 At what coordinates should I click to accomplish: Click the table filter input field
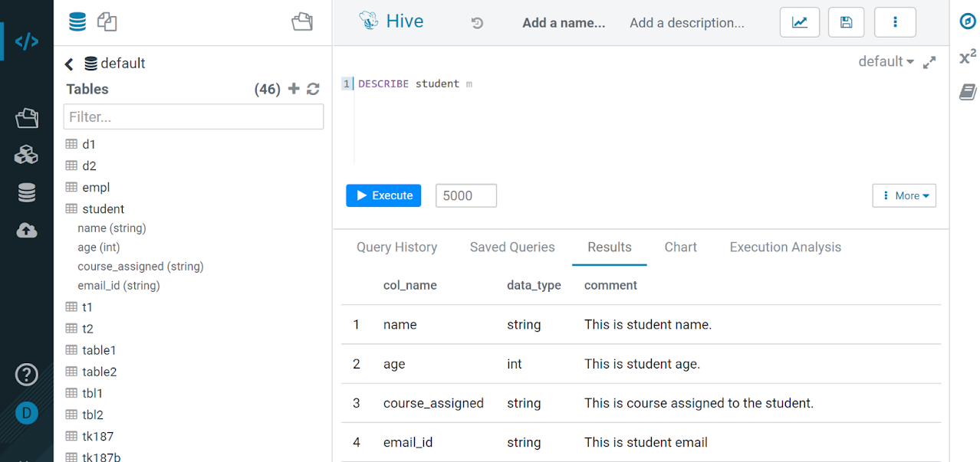pos(192,116)
